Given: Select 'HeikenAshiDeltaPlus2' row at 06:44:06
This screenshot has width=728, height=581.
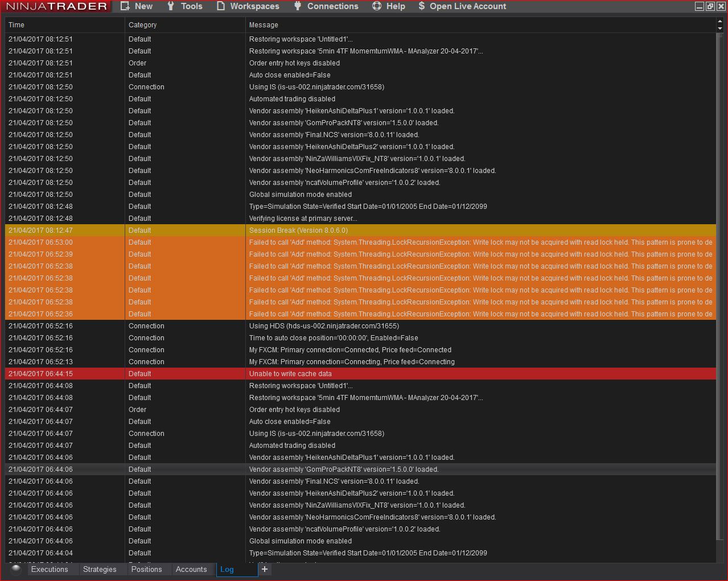Looking at the screenshot, I should click(x=360, y=493).
